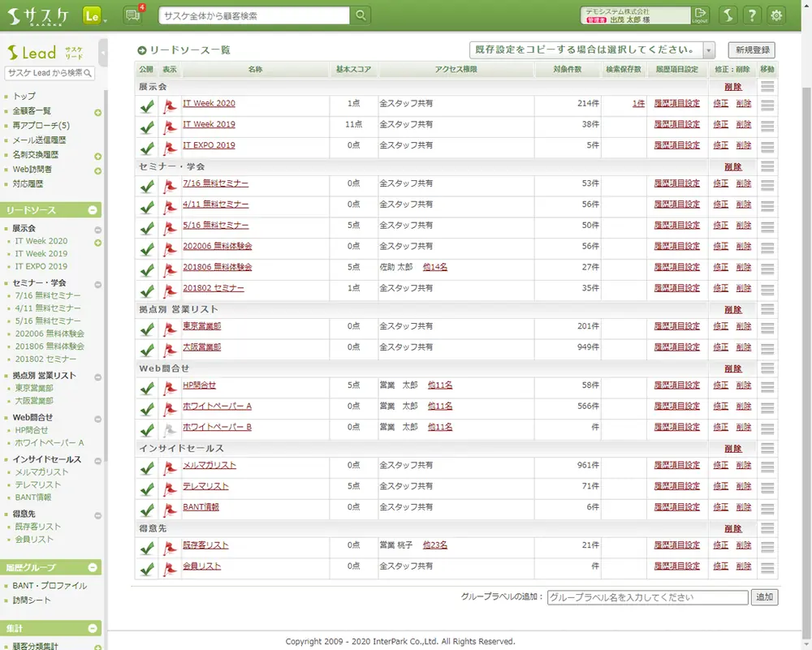Toggle the grey display flag for ホワイトペーパー B
Image resolution: width=812 pixels, height=650 pixels.
pyautogui.click(x=169, y=429)
